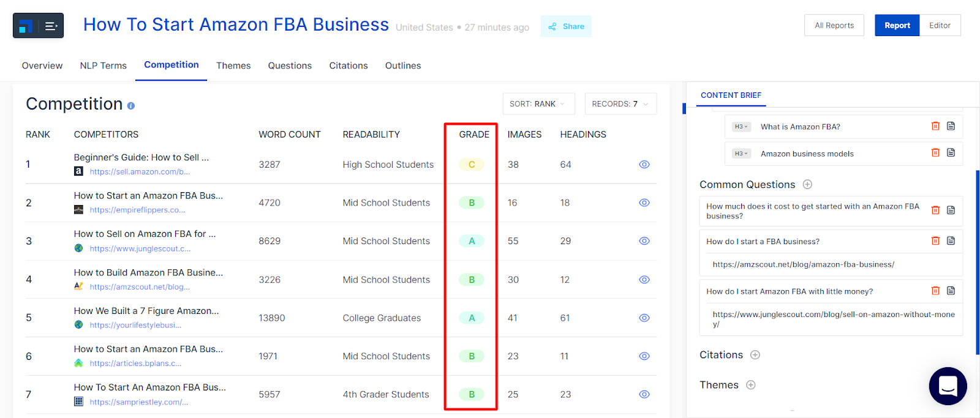
Task: Click grade B badge for rank 7
Action: coord(472,395)
